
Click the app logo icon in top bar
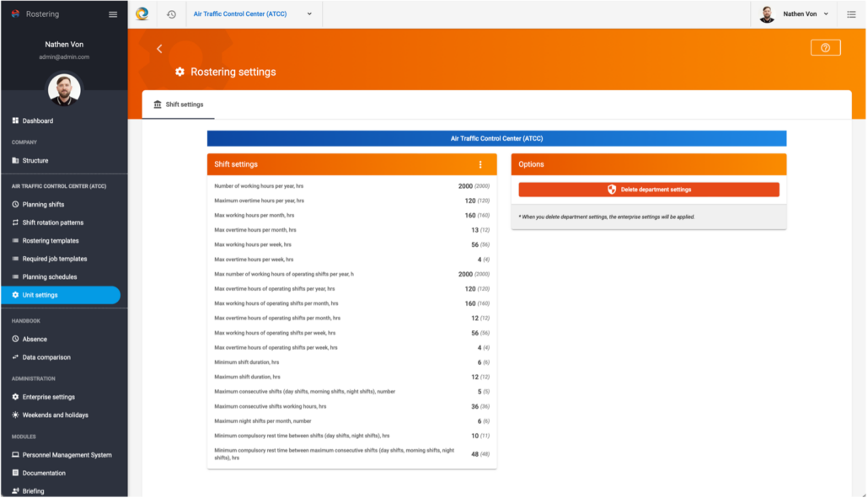click(142, 13)
